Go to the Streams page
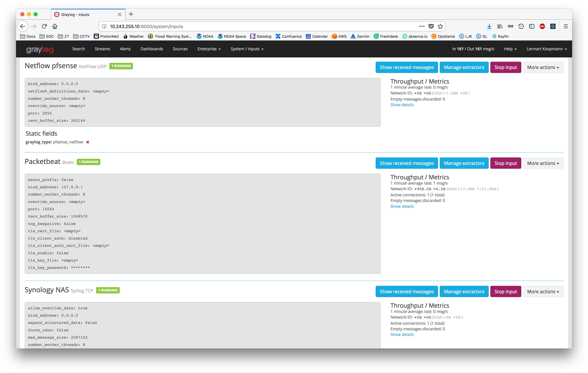 click(x=102, y=49)
